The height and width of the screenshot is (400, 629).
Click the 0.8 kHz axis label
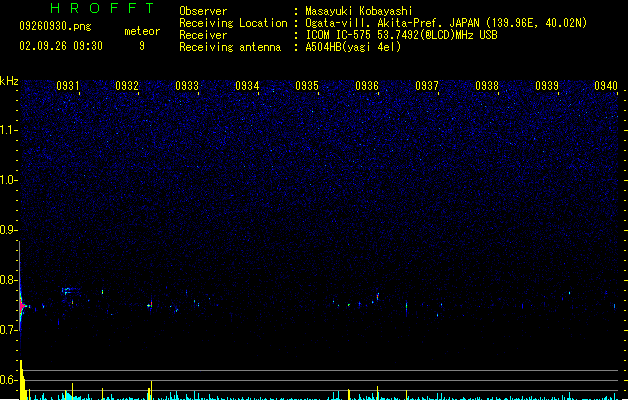tap(8, 280)
